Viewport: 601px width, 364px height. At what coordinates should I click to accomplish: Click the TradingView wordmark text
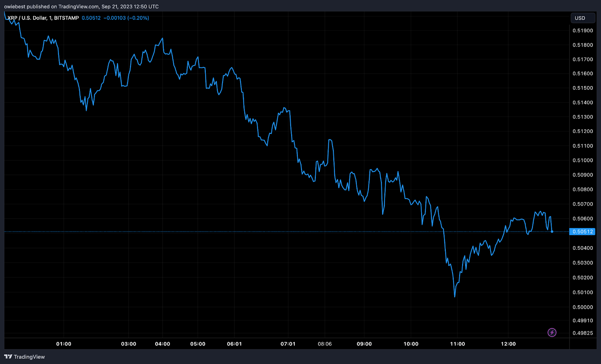(29, 357)
